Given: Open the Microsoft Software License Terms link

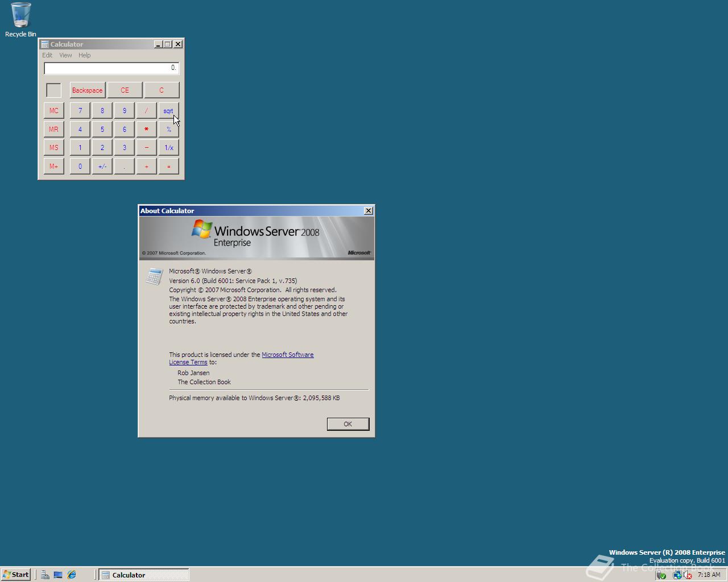Looking at the screenshot, I should click(x=288, y=355).
